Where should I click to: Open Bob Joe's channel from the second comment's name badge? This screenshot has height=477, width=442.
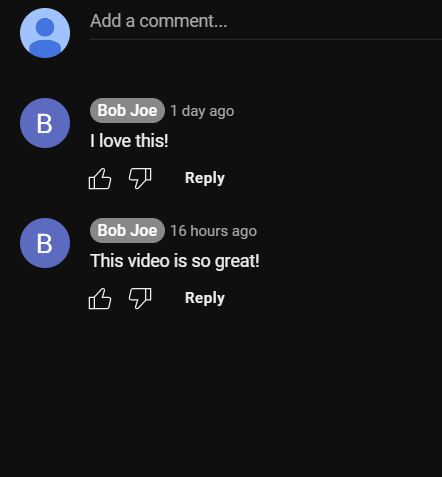(x=127, y=230)
